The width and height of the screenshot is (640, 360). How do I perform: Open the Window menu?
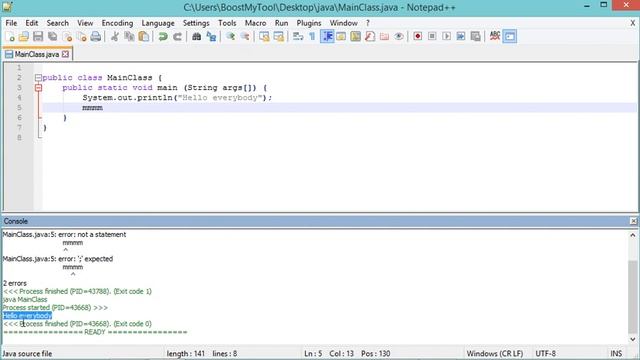343,23
